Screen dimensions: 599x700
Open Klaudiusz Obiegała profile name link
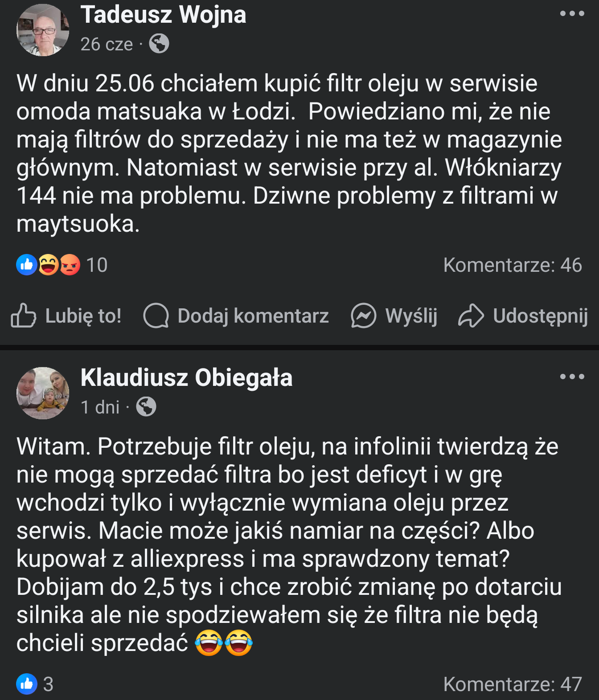coord(186,378)
